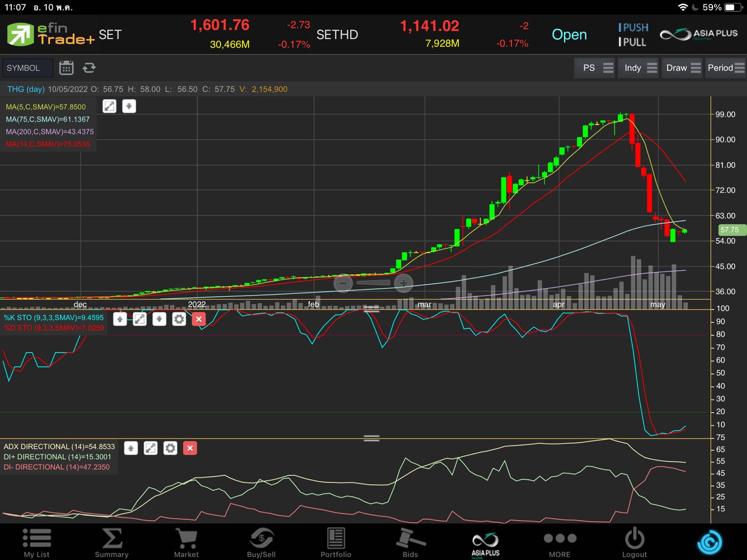Zoom out chart with minus button
Screen dimensions: 747x560
pos(343,283)
